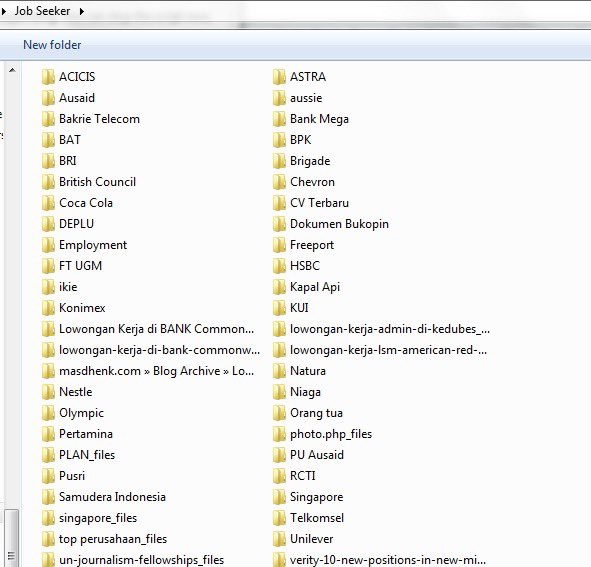Click the 'lowongan-kerja-admin-di-kedubes_...' folder name
Image resolution: width=591 pixels, height=567 pixels.
[390, 329]
